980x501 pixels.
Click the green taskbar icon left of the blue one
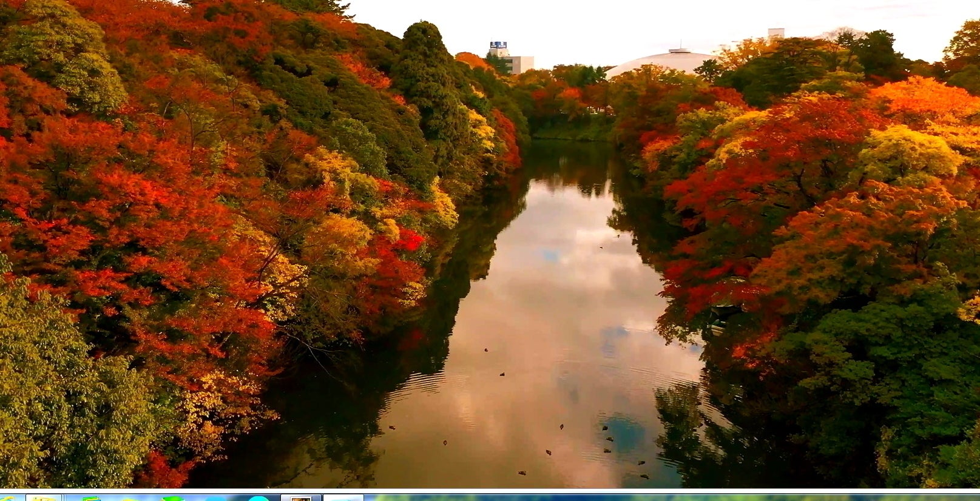[x=172, y=499]
